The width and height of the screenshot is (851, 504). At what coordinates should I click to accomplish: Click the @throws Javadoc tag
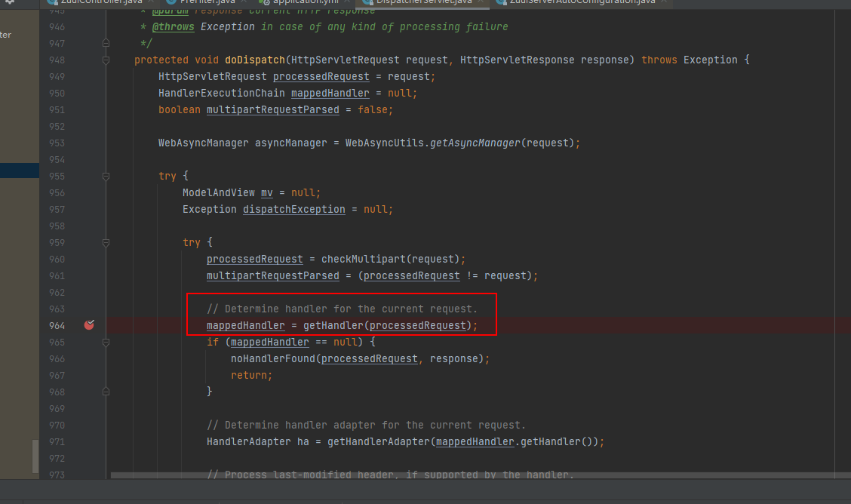[173, 26]
